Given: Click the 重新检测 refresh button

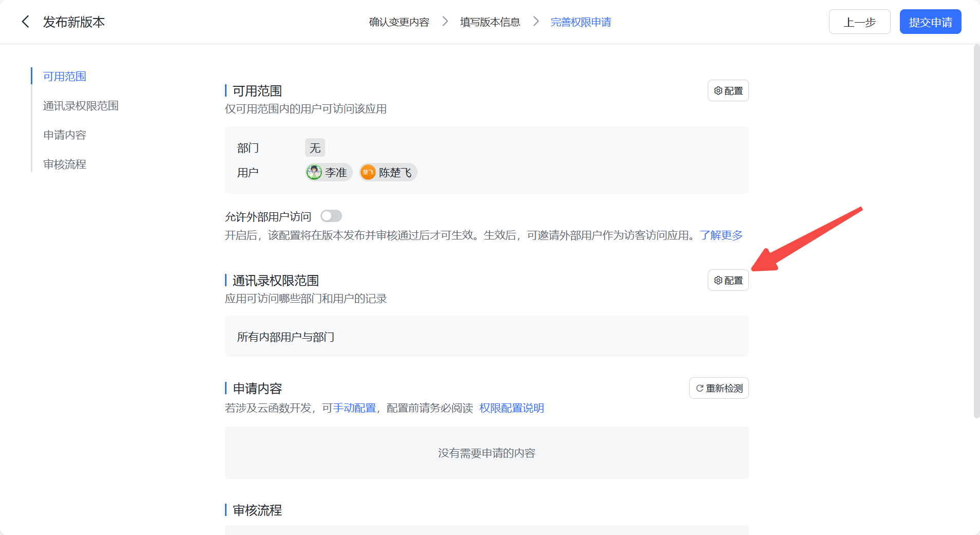Looking at the screenshot, I should 719,389.
